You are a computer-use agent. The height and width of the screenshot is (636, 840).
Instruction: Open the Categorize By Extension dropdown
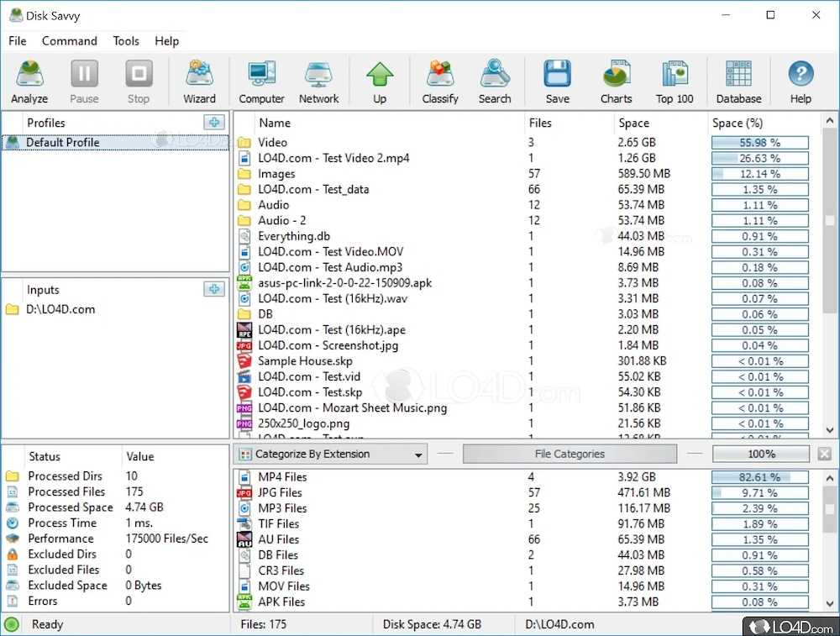coord(331,455)
